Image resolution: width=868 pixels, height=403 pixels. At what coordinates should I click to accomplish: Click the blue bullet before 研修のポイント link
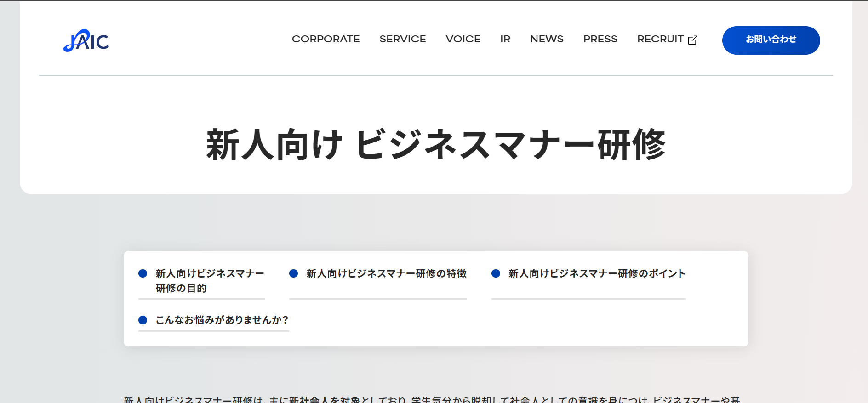(x=496, y=273)
